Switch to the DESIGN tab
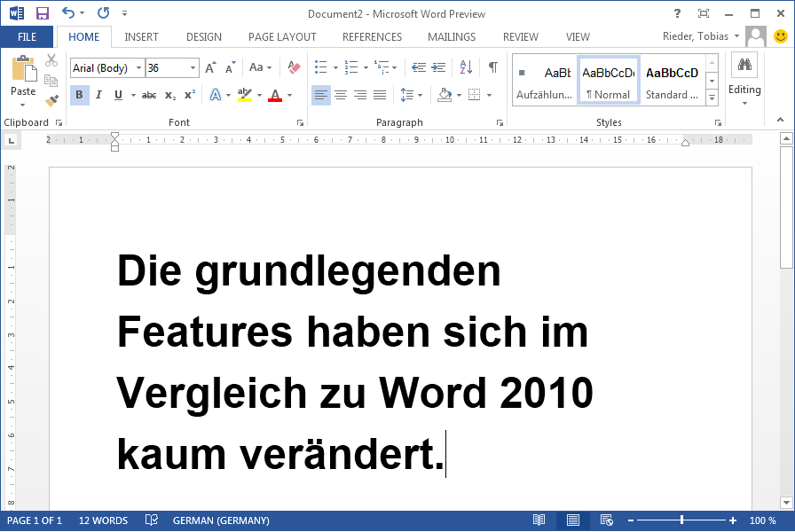This screenshot has width=795, height=532. pos(204,37)
